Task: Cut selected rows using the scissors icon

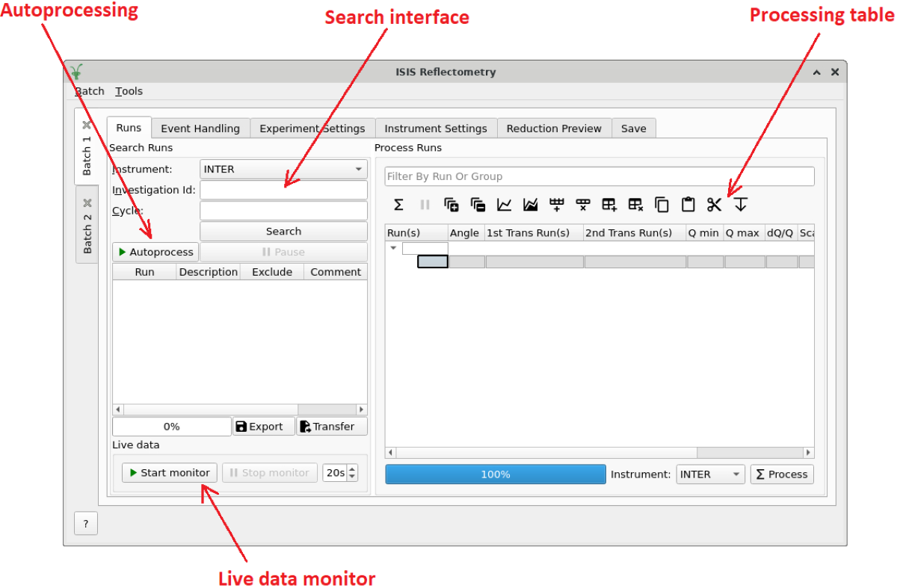Action: click(714, 205)
